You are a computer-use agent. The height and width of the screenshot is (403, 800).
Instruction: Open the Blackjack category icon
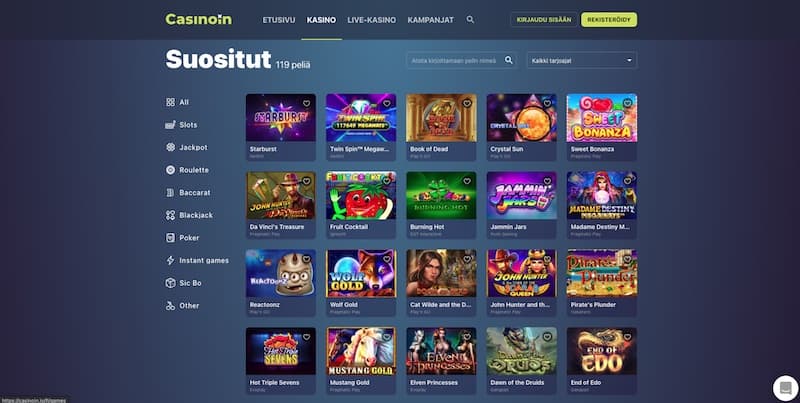170,215
